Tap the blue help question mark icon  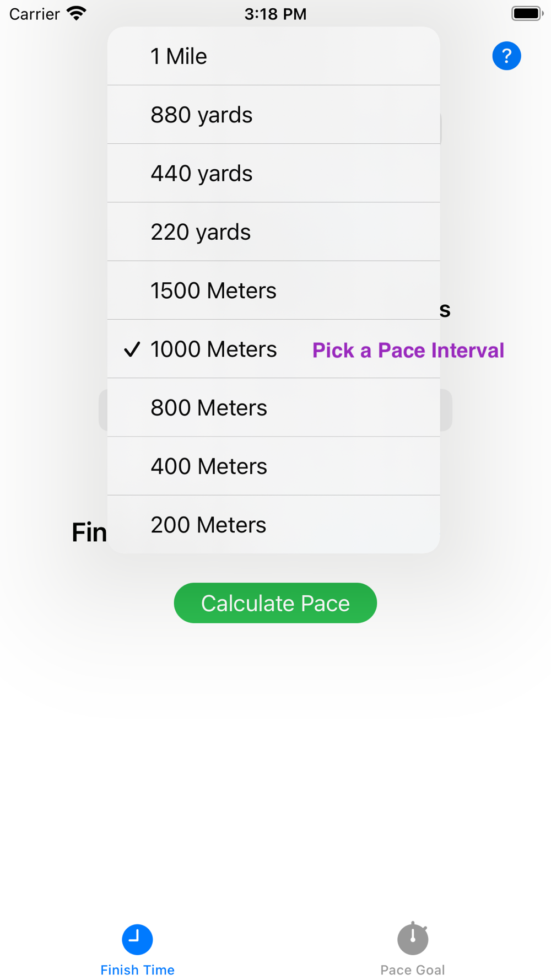(506, 56)
